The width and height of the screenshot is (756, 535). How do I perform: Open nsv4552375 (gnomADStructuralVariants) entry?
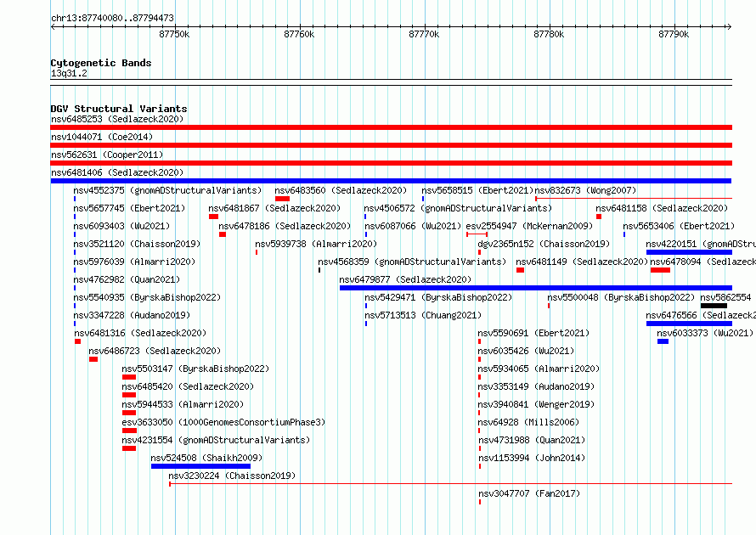point(167,190)
